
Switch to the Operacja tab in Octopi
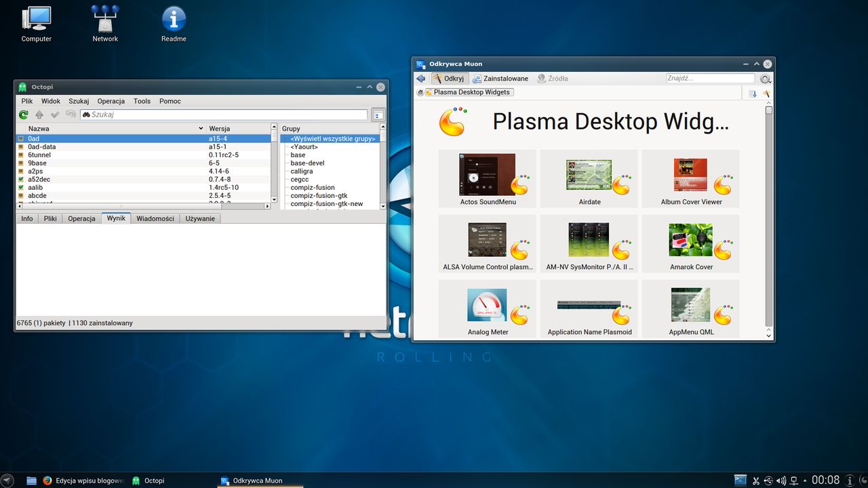(x=81, y=218)
